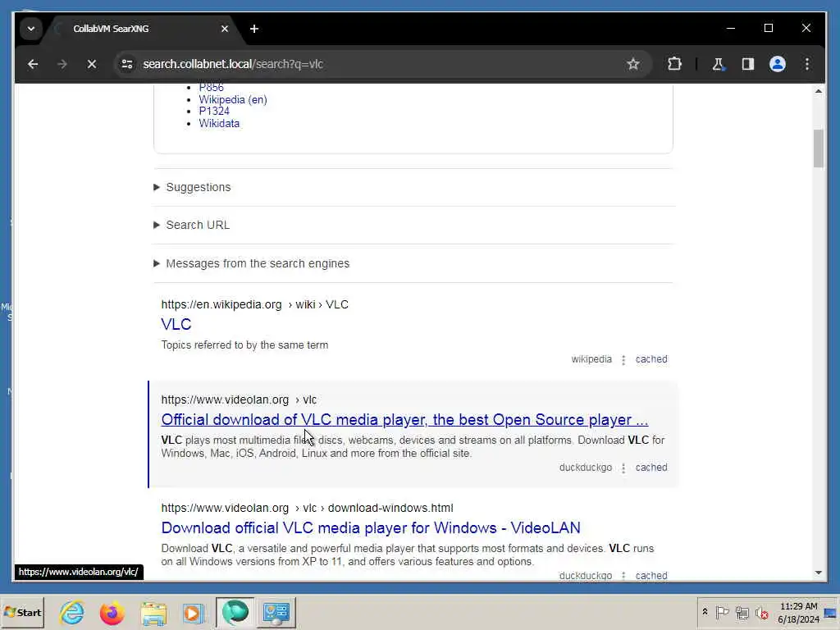Open options dots beside wikipedia engine label
Viewport: 840px width, 630px height.
(x=623, y=360)
